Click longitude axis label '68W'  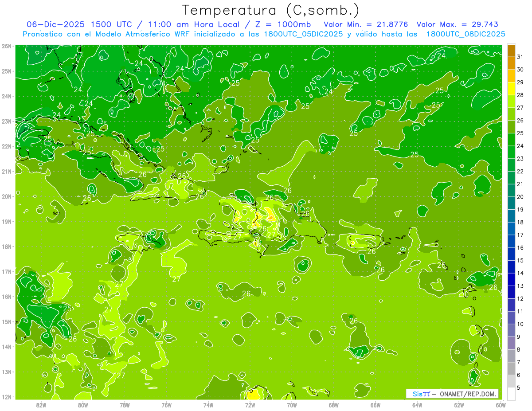click(x=334, y=405)
